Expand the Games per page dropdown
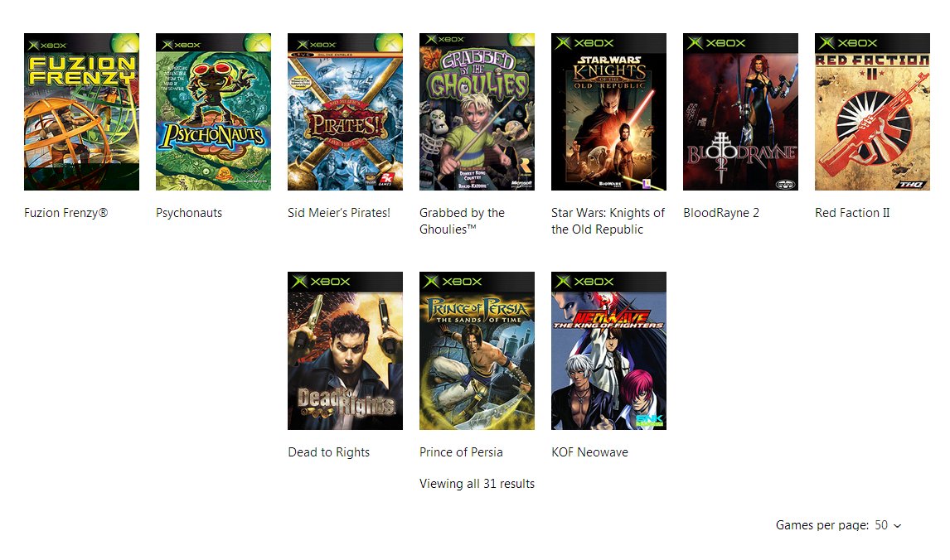The width and height of the screenshot is (950, 560). [888, 525]
